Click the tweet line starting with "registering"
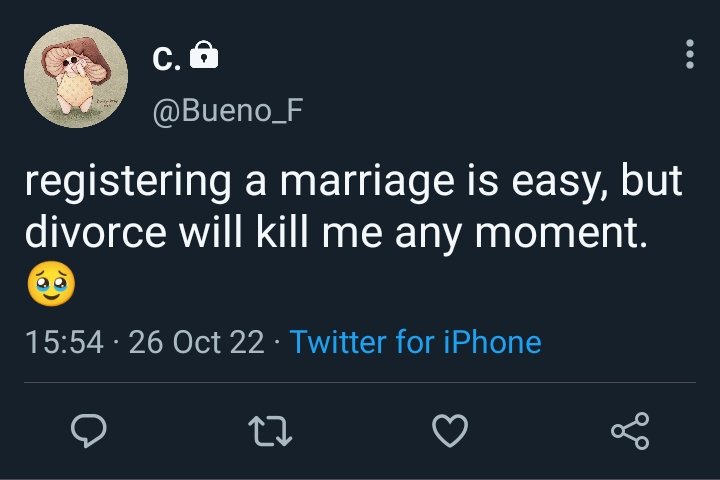 tap(354, 182)
